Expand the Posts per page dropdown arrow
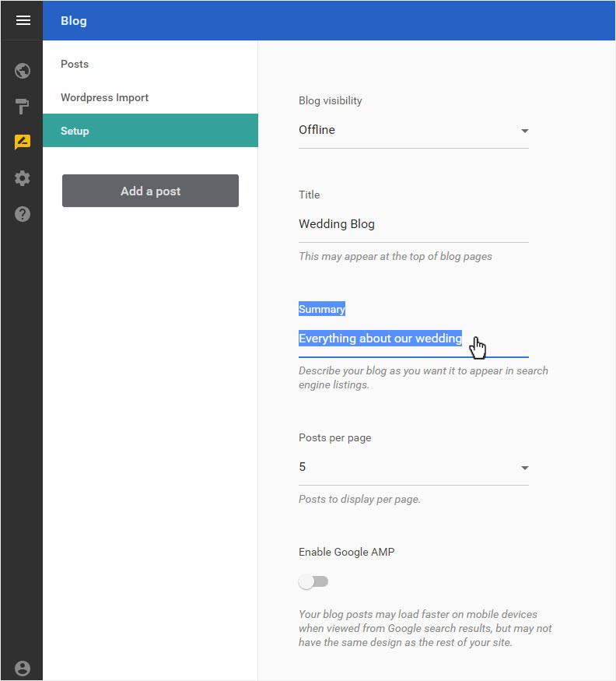616x681 pixels. coord(524,468)
